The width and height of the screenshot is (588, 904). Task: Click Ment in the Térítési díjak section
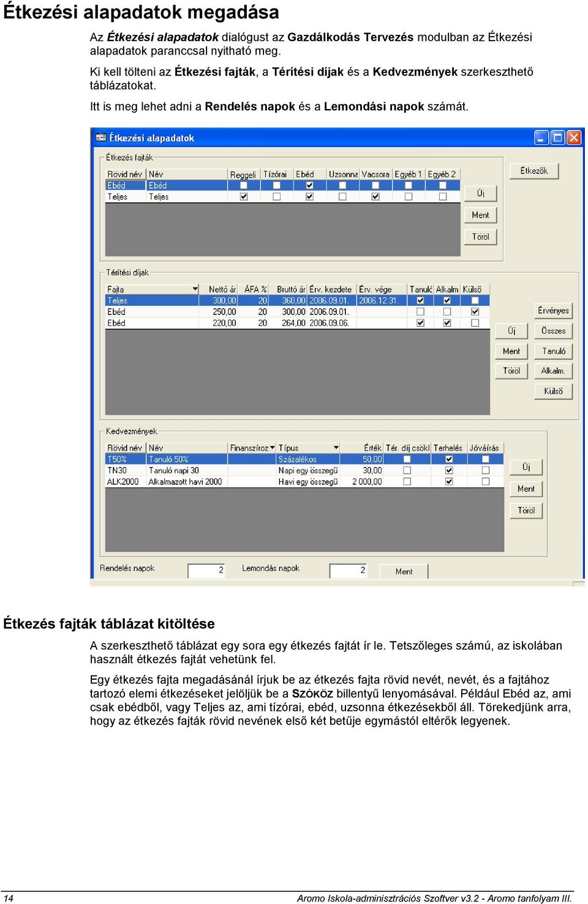point(511,351)
